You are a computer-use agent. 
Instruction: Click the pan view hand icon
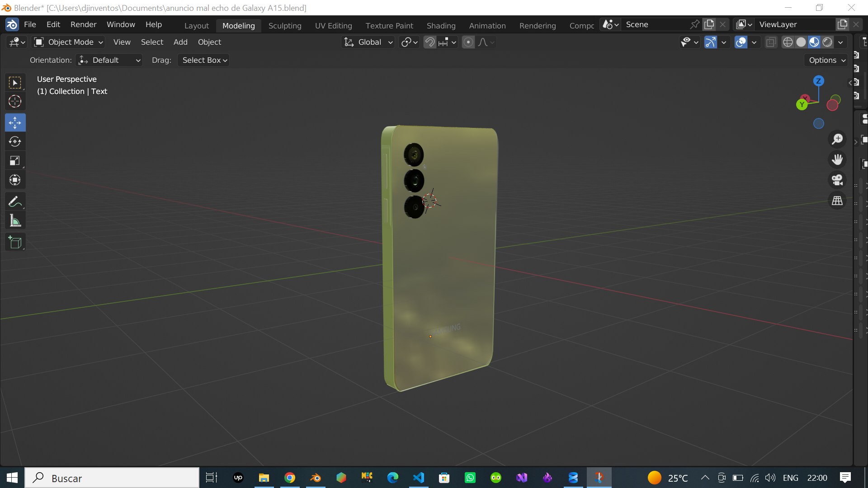[x=837, y=160]
